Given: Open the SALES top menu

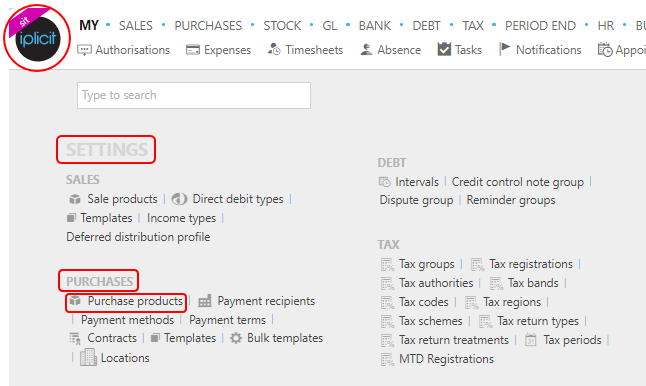Looking at the screenshot, I should [136, 26].
